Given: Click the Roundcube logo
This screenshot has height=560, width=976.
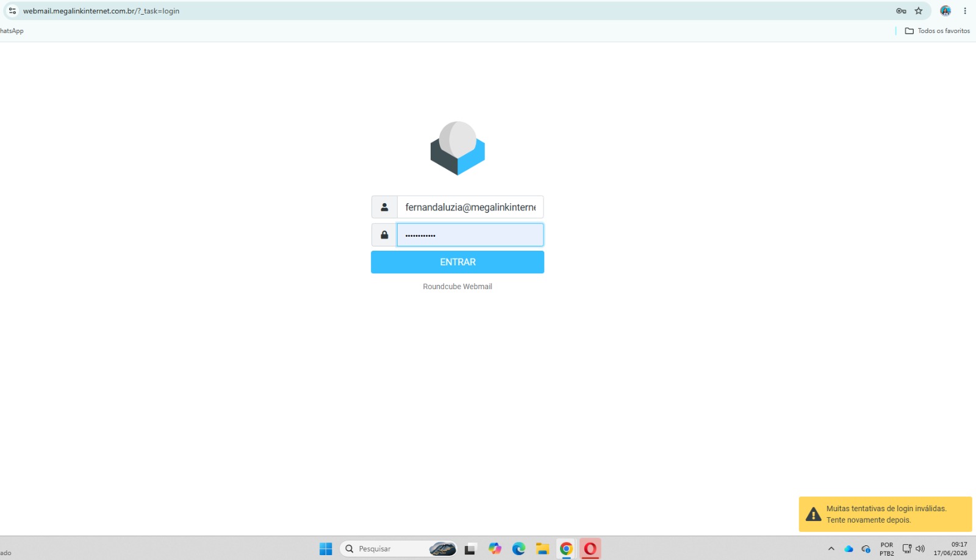Looking at the screenshot, I should 457,148.
